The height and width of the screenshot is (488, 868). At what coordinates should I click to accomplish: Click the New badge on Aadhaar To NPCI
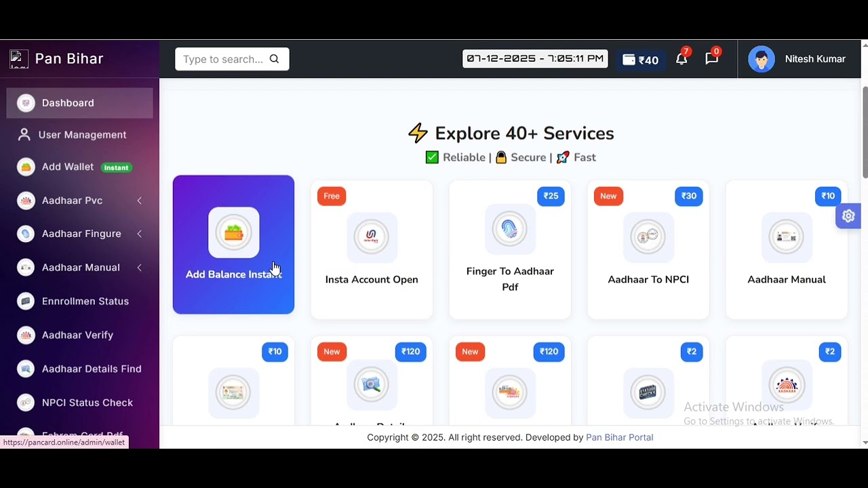(608, 196)
